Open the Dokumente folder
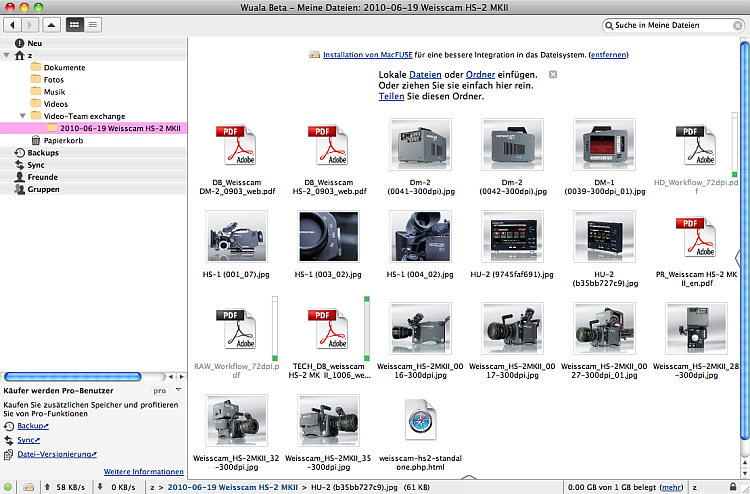Viewport: 750px width, 494px height. pos(57,67)
